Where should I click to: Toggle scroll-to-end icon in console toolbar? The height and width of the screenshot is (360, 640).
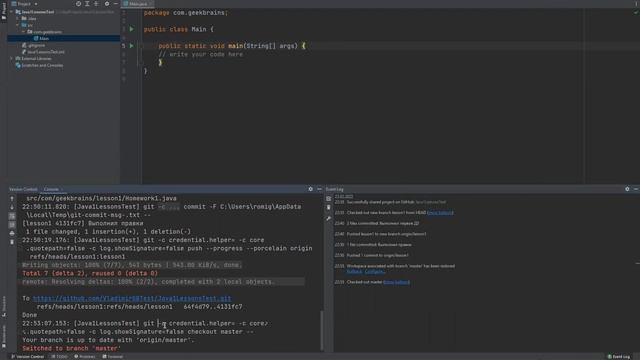click(x=12, y=224)
